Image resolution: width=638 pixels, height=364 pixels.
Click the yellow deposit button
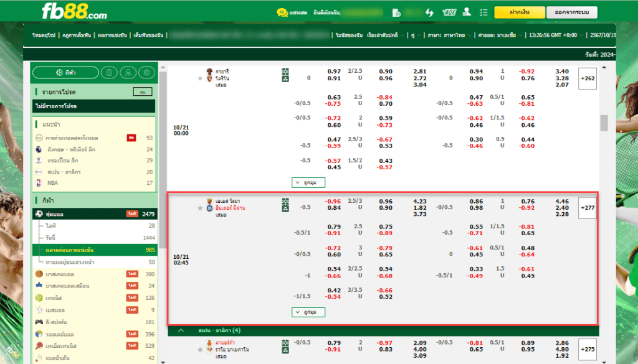(519, 12)
